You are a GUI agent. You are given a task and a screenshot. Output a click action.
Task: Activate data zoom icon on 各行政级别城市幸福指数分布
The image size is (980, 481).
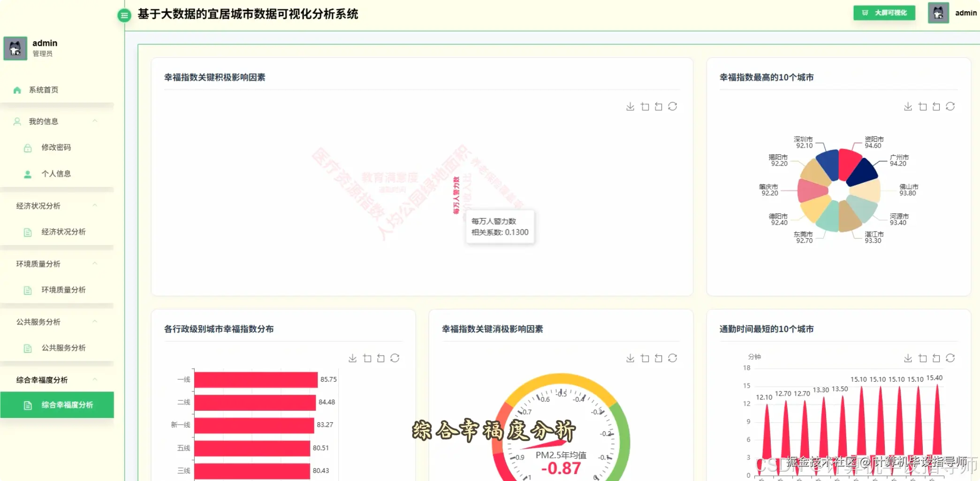367,358
